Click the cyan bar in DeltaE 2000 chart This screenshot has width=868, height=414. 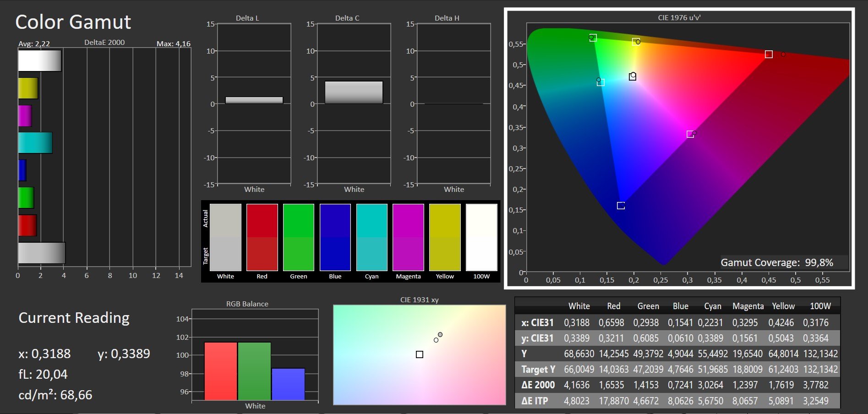[x=35, y=143]
